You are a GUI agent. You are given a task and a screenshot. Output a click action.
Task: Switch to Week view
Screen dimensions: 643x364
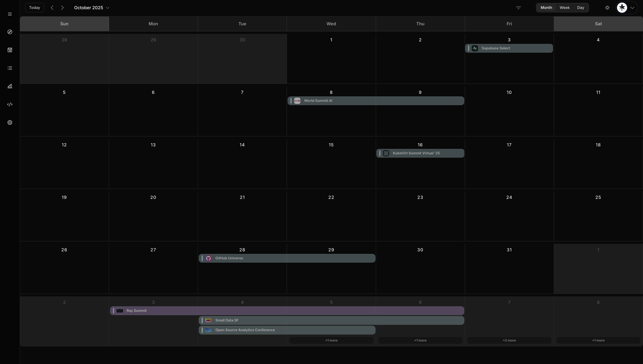565,7
